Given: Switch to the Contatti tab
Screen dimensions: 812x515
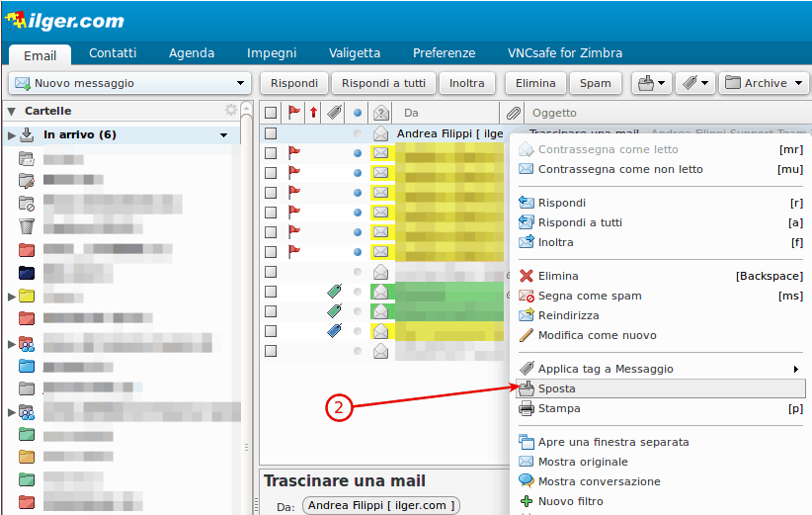Looking at the screenshot, I should point(113,52).
